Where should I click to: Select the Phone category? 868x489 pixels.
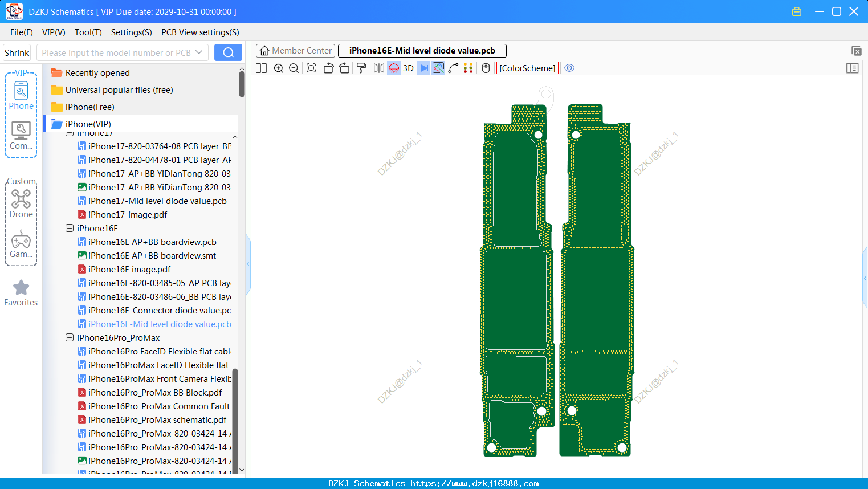tap(21, 95)
